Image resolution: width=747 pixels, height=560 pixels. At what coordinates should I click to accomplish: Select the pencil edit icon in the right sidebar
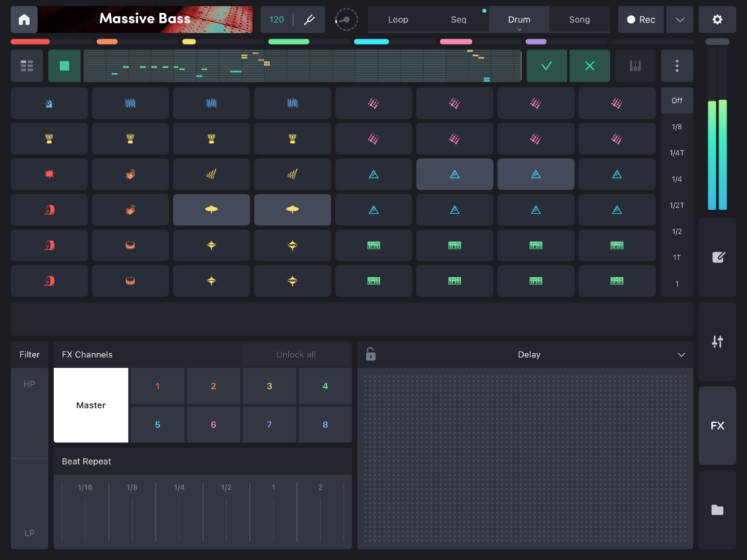click(717, 257)
